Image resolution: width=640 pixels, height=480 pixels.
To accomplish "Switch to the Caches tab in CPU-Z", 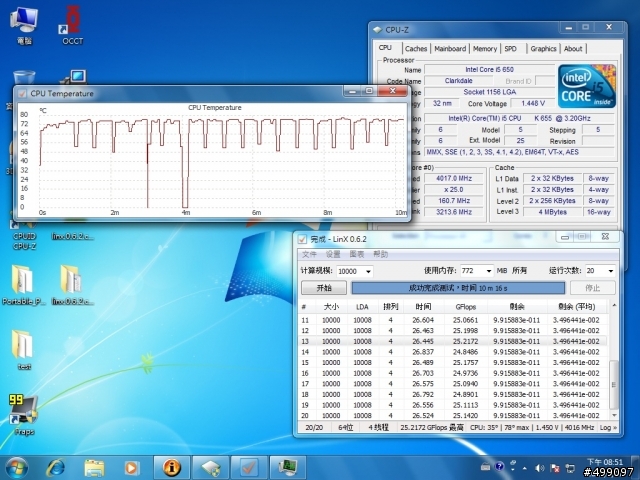I will point(416,49).
